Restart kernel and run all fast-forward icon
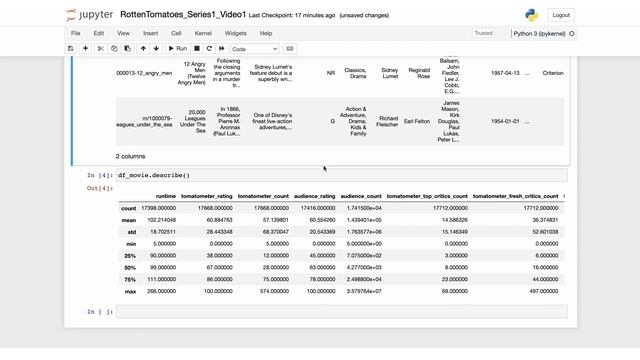640x360 pixels. click(222, 49)
